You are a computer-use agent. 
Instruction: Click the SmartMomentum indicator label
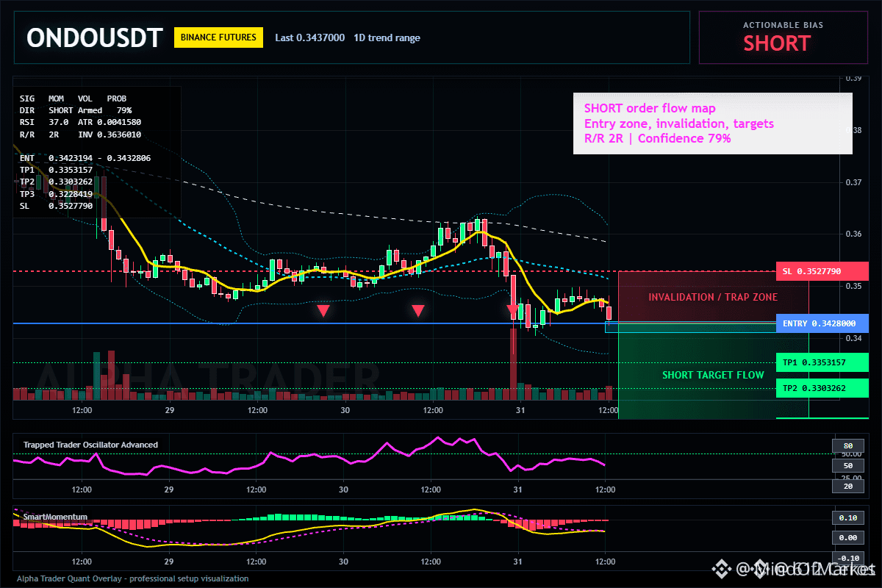click(x=55, y=517)
